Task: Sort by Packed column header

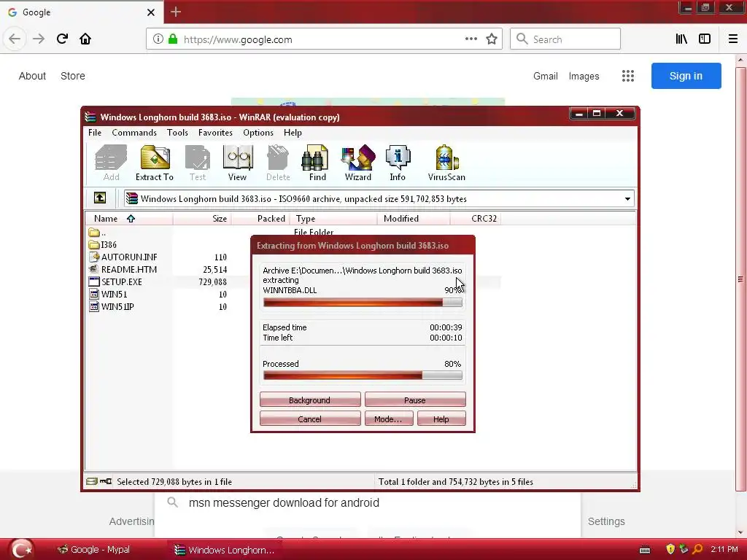Action: 260,219
